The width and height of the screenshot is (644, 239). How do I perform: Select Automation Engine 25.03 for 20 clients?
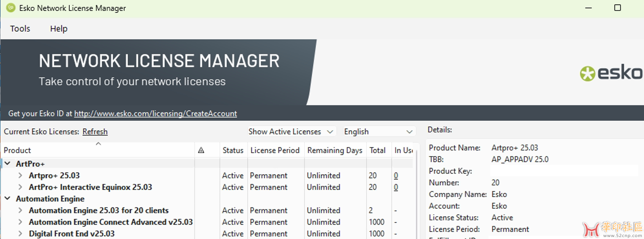coord(99,210)
